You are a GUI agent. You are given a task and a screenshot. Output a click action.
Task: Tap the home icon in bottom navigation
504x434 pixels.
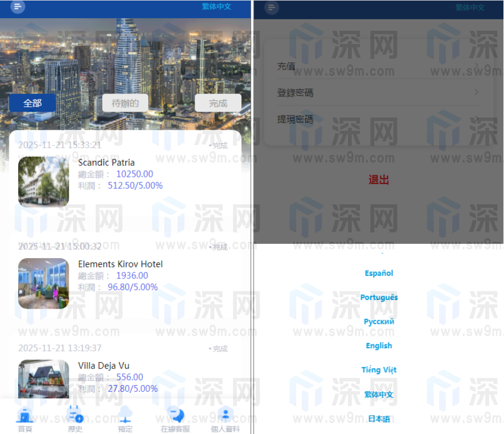click(x=25, y=416)
